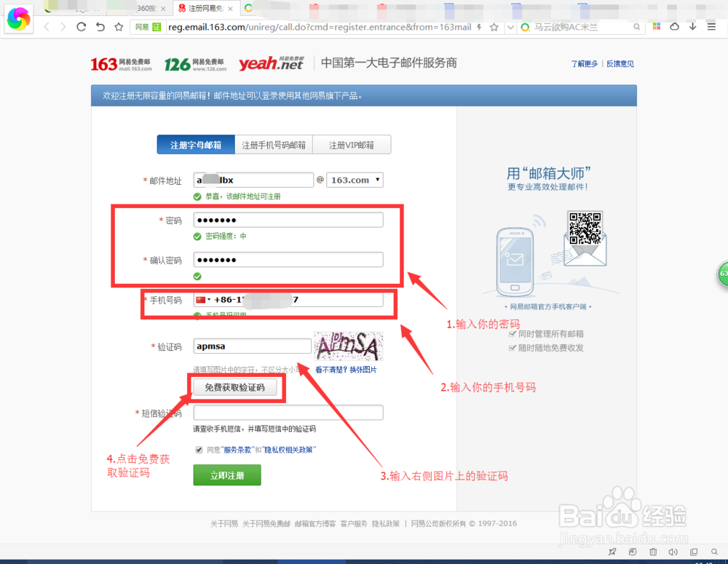Click the browser back arrow
Image resolution: width=728 pixels, height=564 pixels.
[47, 27]
